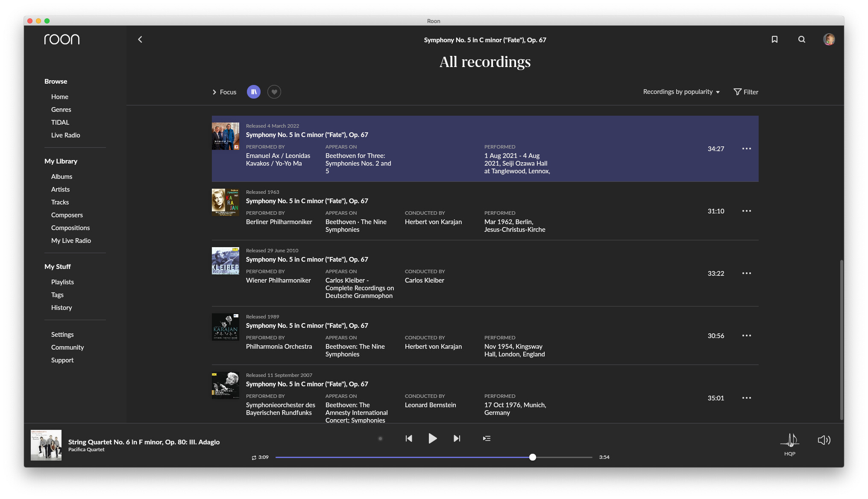Go to Composers in My Library
Screen dimensions: 868x499
(x=67, y=215)
